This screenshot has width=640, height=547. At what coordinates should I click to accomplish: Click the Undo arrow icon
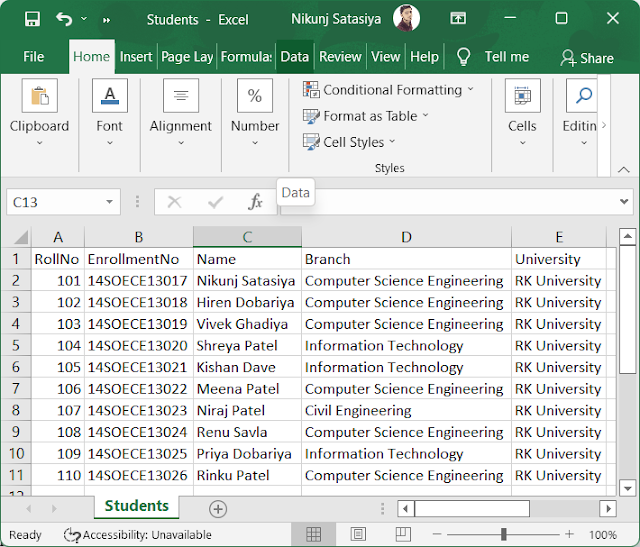(x=64, y=19)
